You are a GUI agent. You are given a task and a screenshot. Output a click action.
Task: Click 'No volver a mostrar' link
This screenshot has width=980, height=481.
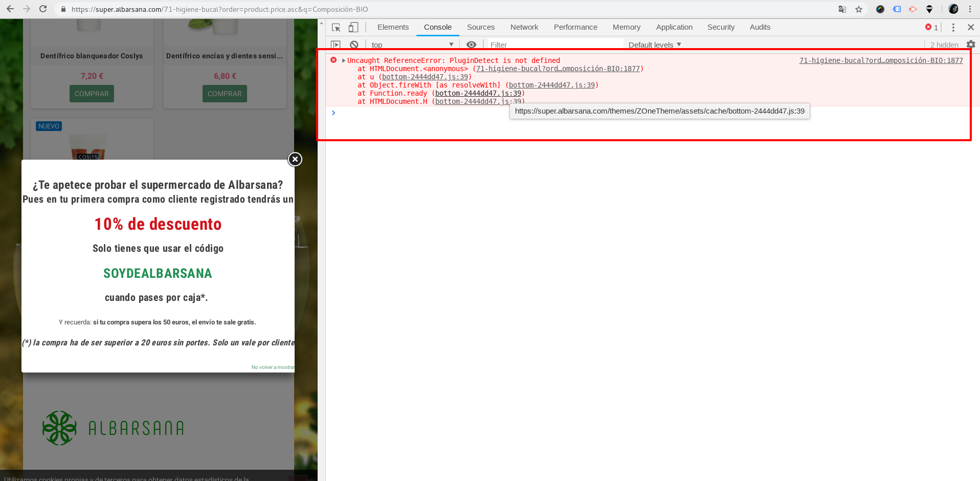(273, 367)
